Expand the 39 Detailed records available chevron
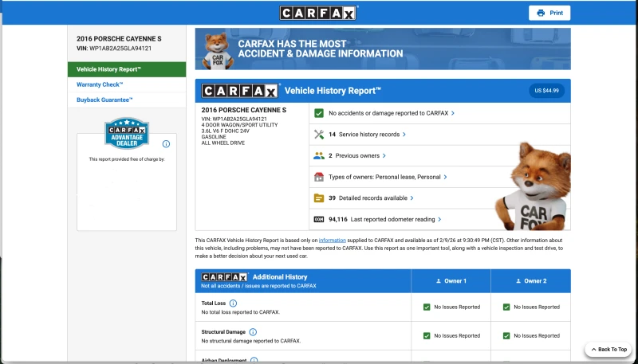This screenshot has width=638, height=364. pos(412,198)
